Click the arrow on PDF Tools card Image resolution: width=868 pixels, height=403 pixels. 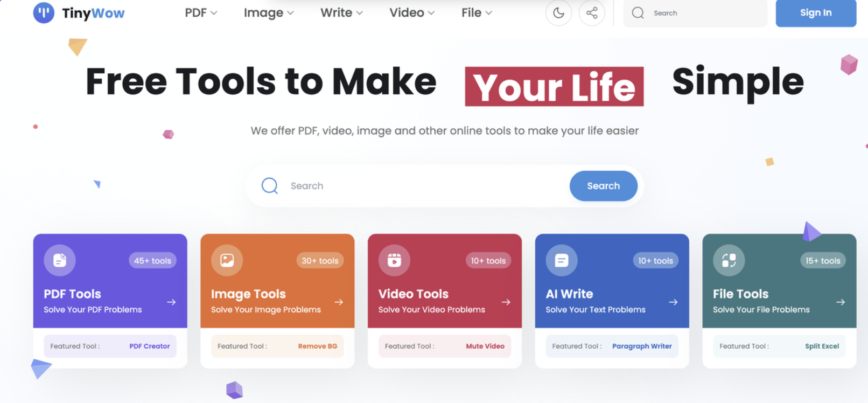pos(171,302)
